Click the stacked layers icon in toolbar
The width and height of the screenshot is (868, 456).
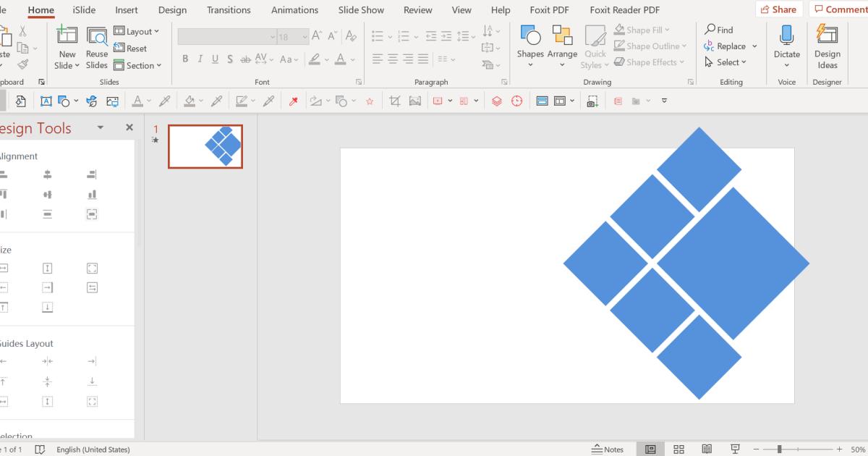496,101
